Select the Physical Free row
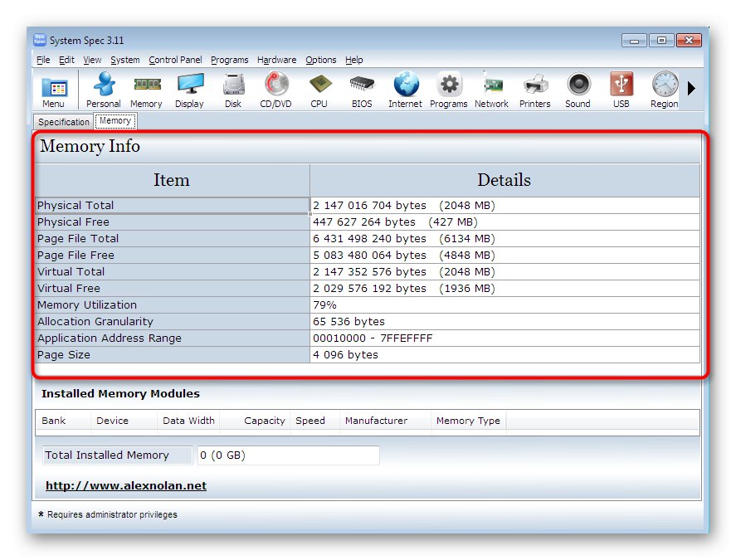The height and width of the screenshot is (560, 736). click(367, 222)
